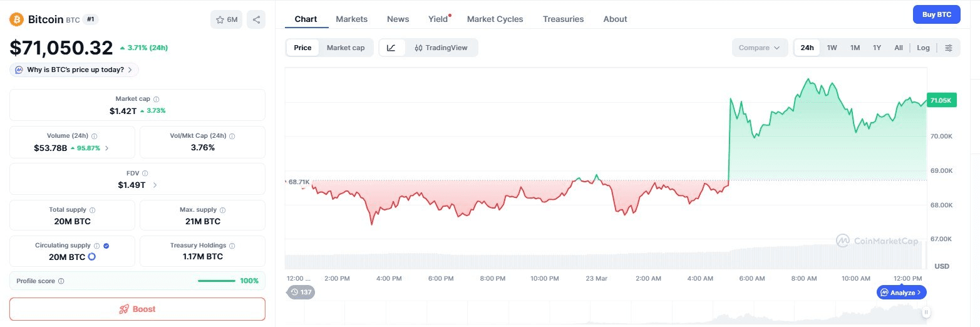Open the Markets tab
Image resolution: width=980 pixels, height=327 pixels.
352,19
